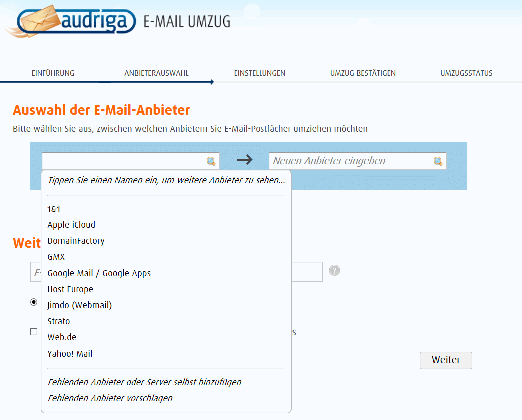The height and width of the screenshot is (420, 522).
Task: Select the visible radio button
Action: click(34, 302)
